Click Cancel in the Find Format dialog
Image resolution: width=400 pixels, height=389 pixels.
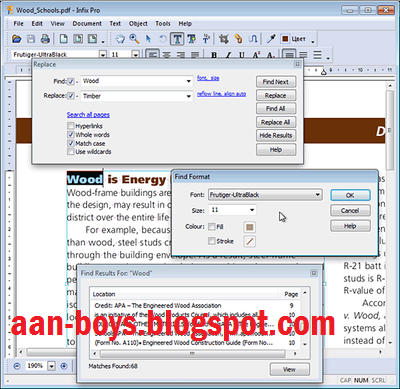pyautogui.click(x=350, y=211)
